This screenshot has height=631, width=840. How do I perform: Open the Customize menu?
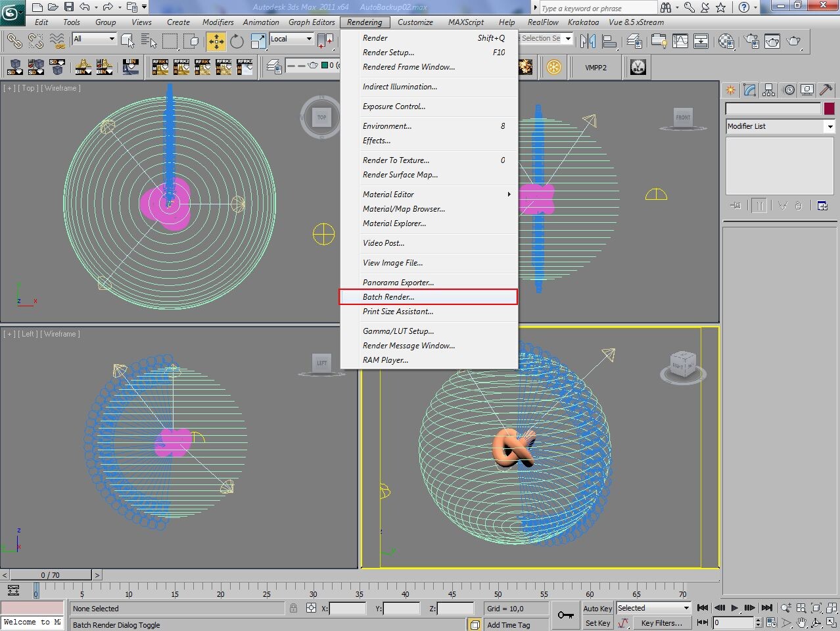pos(415,22)
